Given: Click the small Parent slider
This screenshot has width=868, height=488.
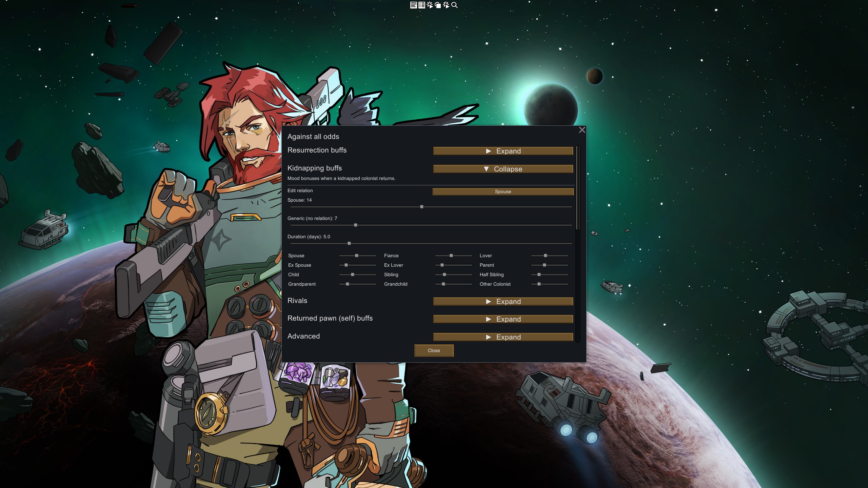Looking at the screenshot, I should tap(550, 265).
